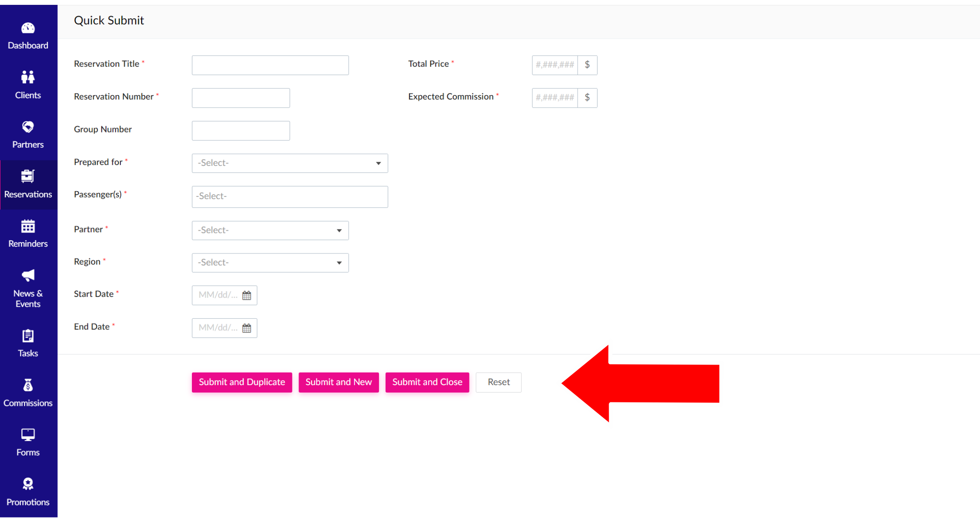Click the Reset button
The width and height of the screenshot is (980, 522).
pos(498,382)
